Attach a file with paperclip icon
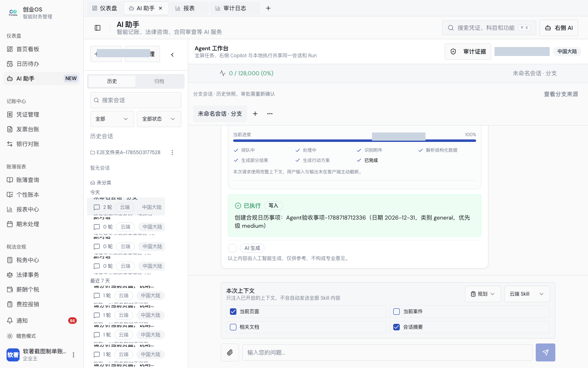This screenshot has width=588, height=368. (230, 352)
